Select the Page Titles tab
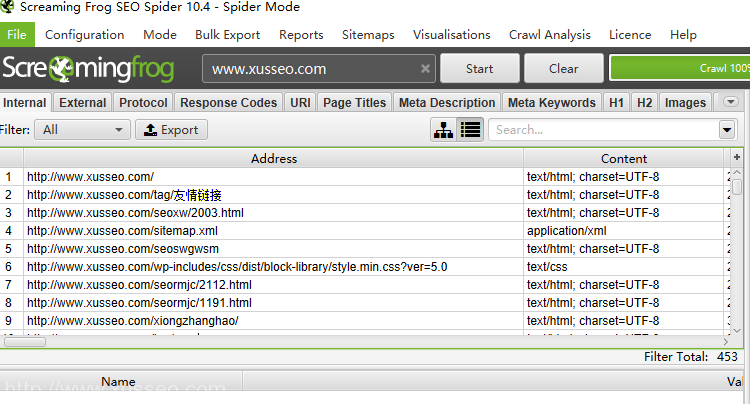Viewport: 750px width, 404px height. (354, 102)
